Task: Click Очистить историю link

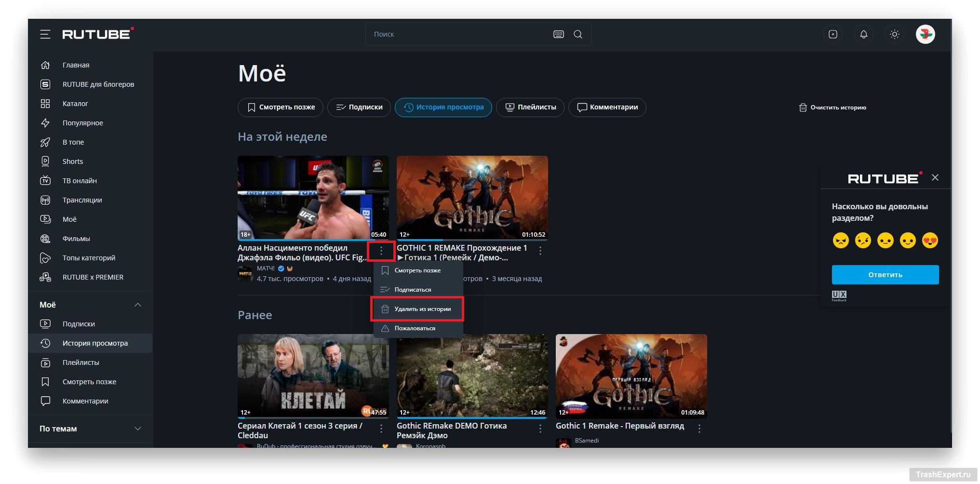Action: pyautogui.click(x=832, y=108)
